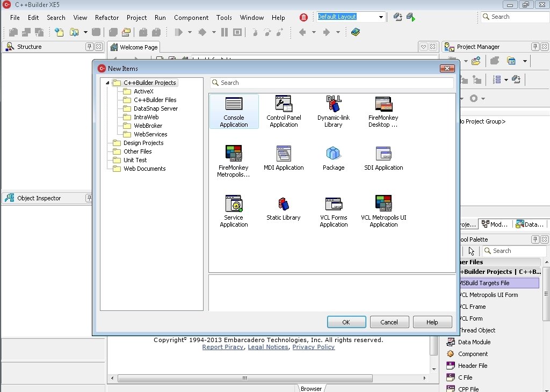Open the Open Project toolbar dropdown arrow
The width and height of the screenshot is (550, 392).
(85, 32)
